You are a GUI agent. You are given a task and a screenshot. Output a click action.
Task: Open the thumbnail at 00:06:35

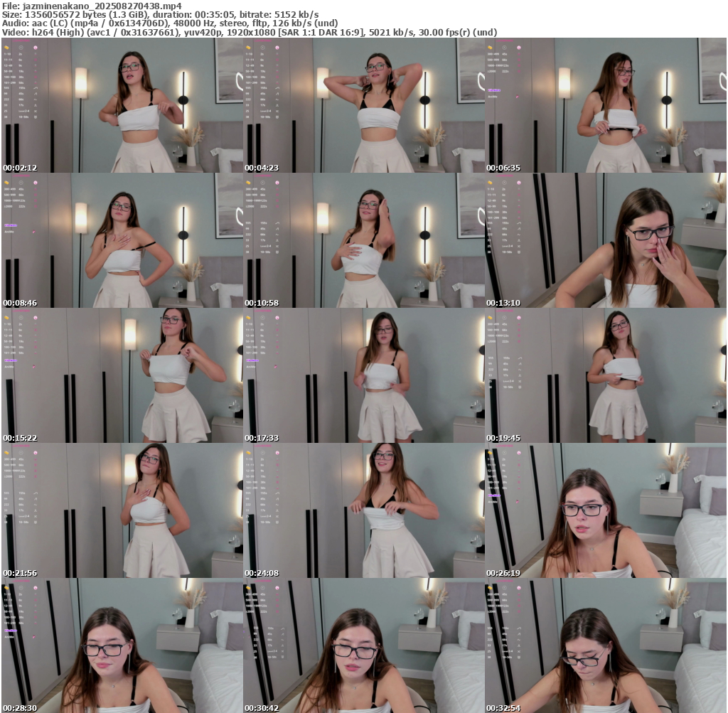606,105
